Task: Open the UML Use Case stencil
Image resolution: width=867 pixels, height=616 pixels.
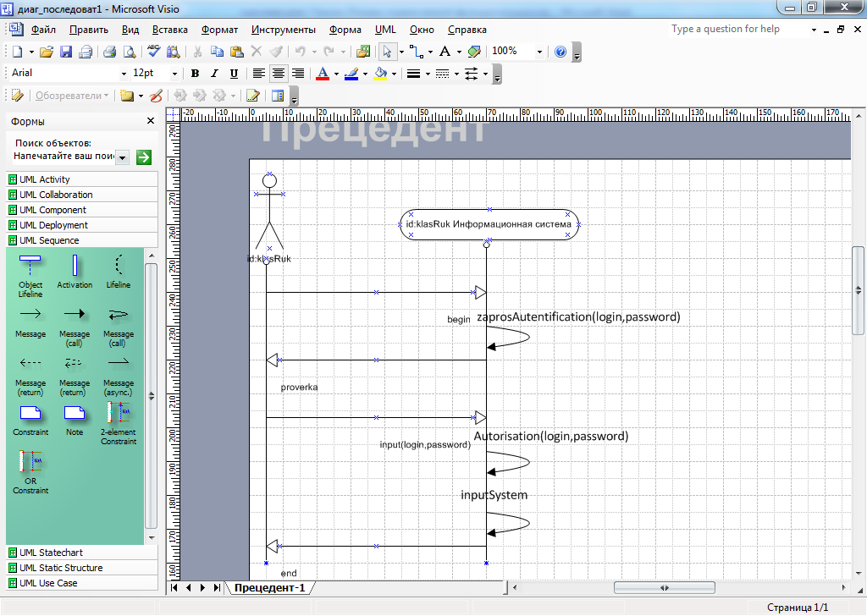Action: [x=82, y=583]
